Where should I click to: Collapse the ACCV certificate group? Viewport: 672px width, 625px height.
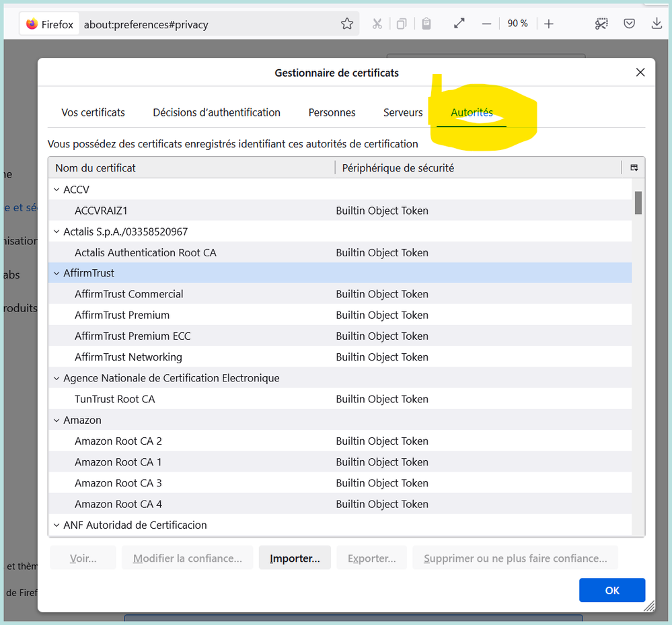coord(57,190)
